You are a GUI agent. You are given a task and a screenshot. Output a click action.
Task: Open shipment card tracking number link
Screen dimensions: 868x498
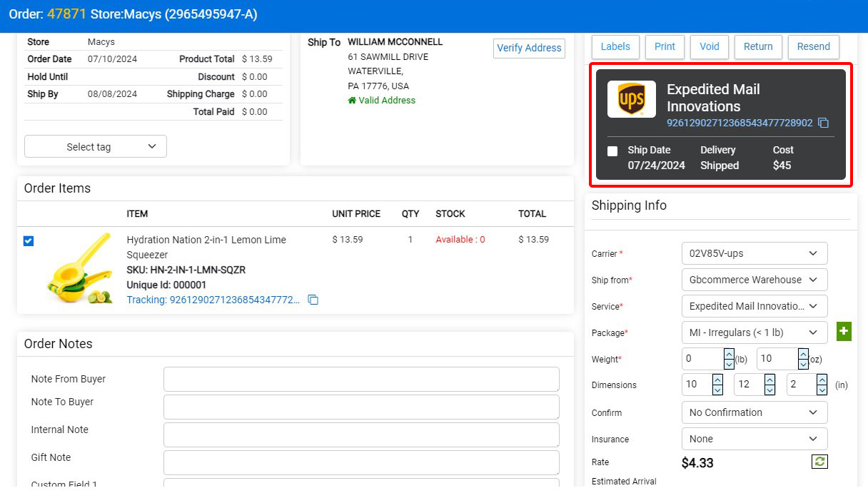(740, 123)
